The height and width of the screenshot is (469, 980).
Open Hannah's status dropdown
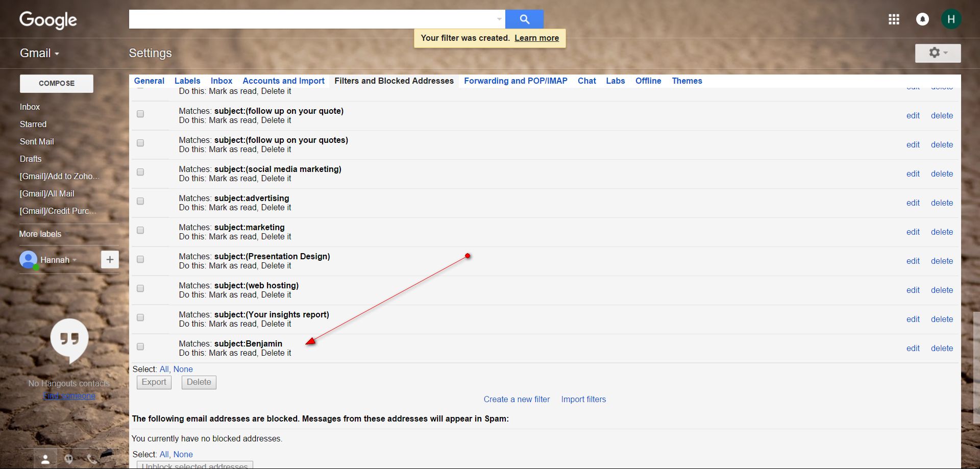(x=75, y=260)
